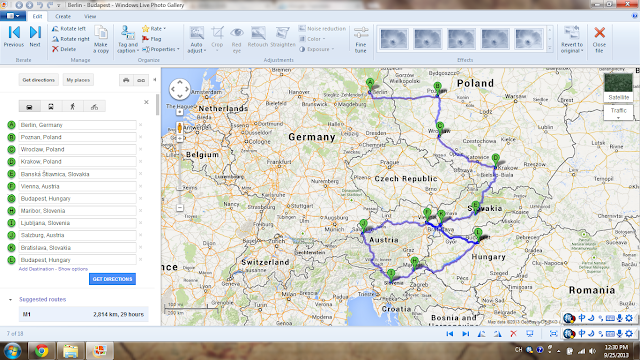Screen dimensions: 640x360
Task: Click the Rotate left icon
Action: [x=55, y=29]
